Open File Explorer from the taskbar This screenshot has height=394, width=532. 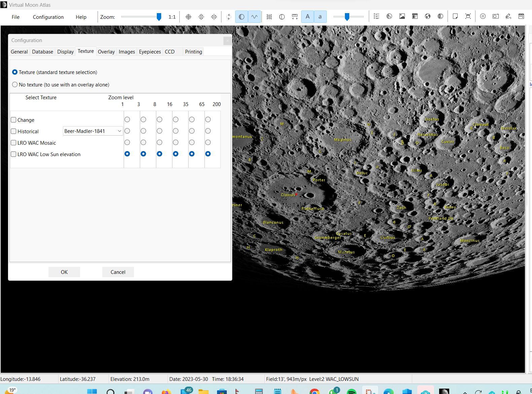203,392
